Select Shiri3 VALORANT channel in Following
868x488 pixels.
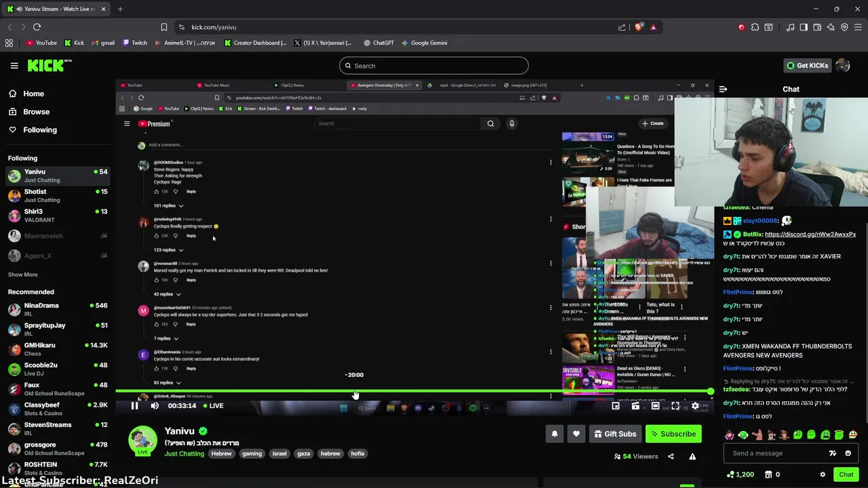click(x=58, y=216)
